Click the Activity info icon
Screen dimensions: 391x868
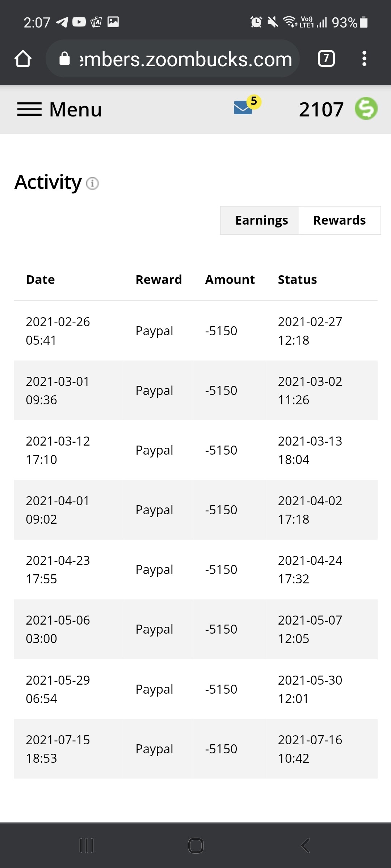[92, 183]
